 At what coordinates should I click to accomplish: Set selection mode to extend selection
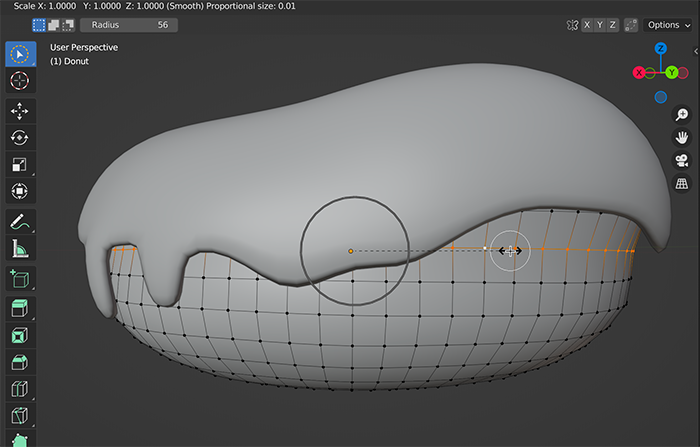click(x=54, y=25)
